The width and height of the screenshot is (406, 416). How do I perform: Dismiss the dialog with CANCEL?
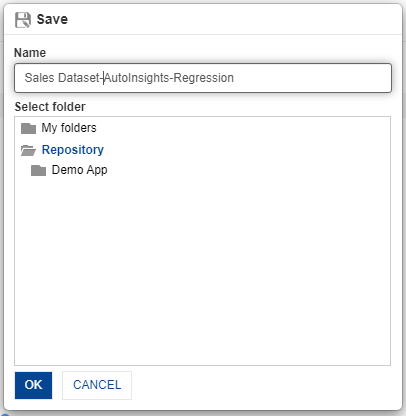coord(97,385)
